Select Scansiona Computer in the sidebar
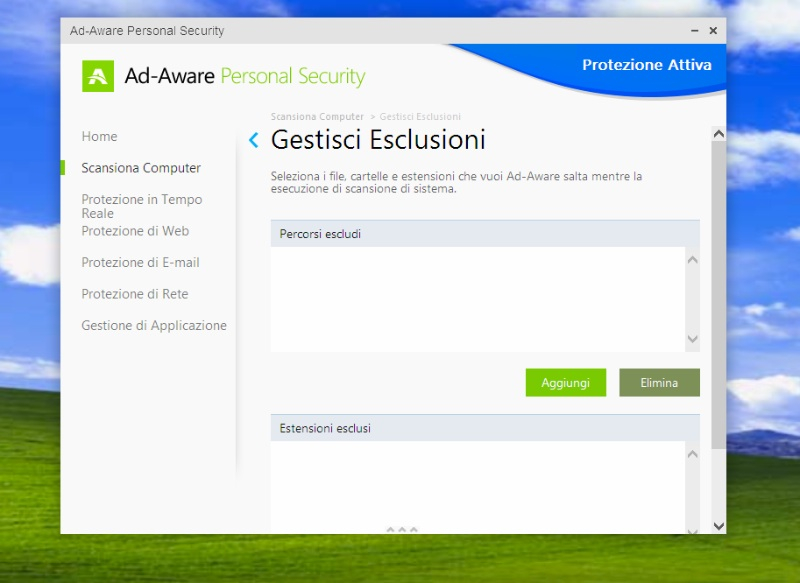Viewport: 800px width, 583px height. pos(141,168)
